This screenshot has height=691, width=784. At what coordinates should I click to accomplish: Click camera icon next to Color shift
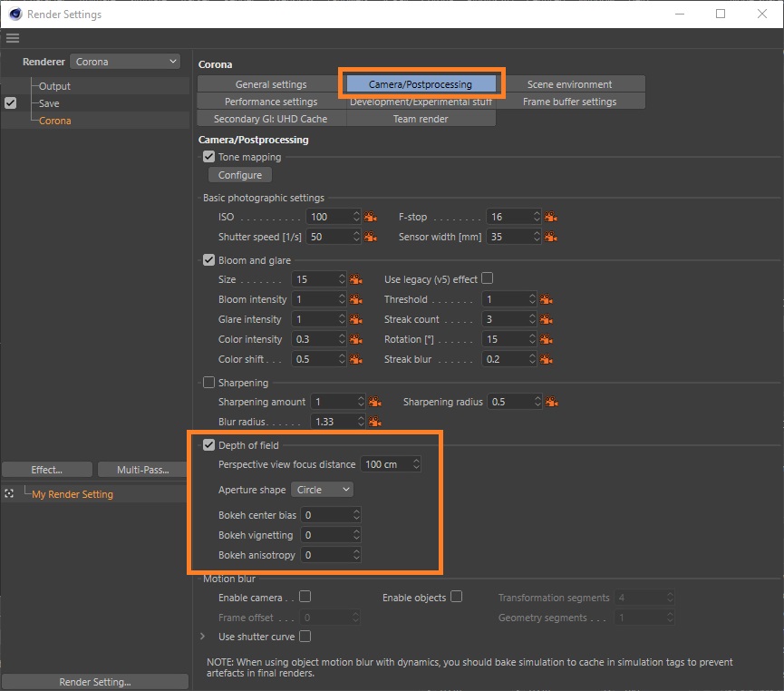click(355, 359)
